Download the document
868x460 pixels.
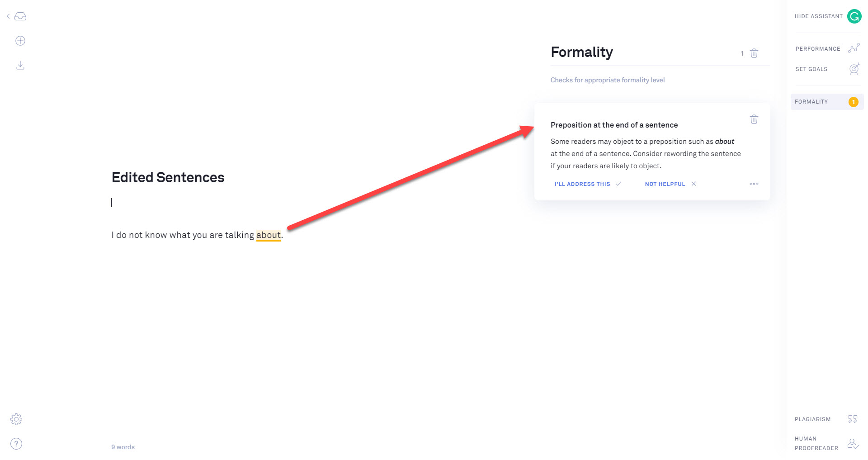click(20, 66)
